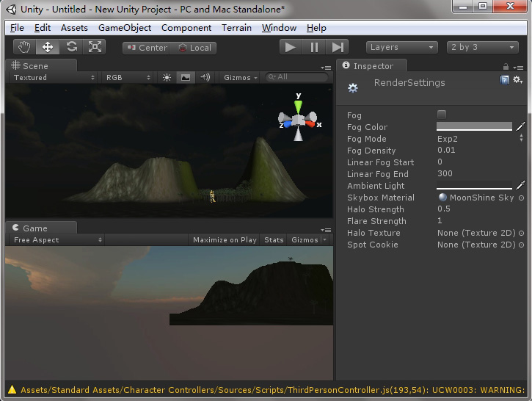Click the Pause button
Viewport: 532px width, 401px height.
pyautogui.click(x=314, y=47)
